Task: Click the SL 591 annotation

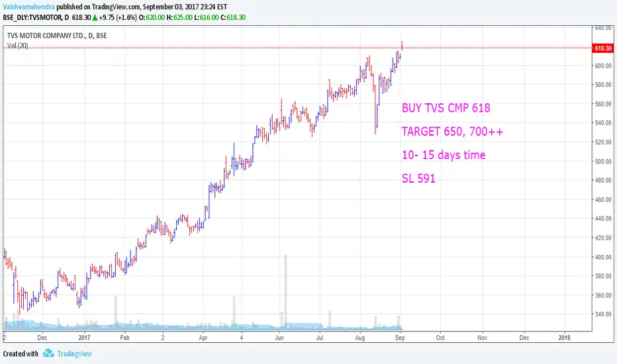Action: [x=418, y=178]
